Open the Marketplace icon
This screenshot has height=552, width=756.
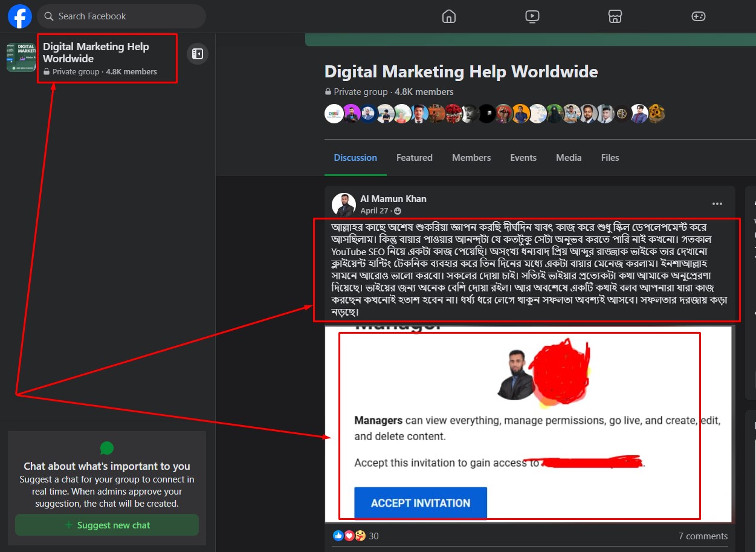[615, 16]
